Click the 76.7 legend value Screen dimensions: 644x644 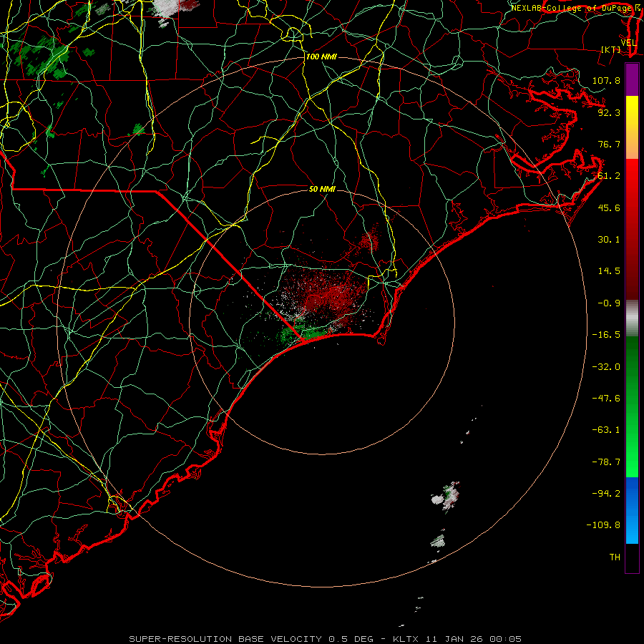[609, 144]
